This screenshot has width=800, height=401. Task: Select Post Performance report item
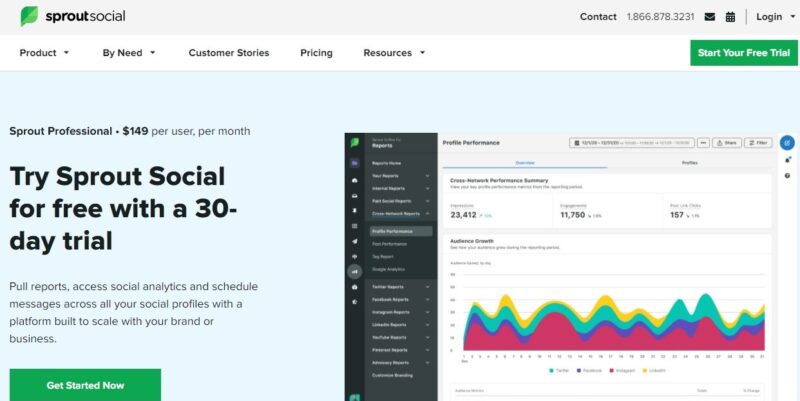pyautogui.click(x=390, y=244)
